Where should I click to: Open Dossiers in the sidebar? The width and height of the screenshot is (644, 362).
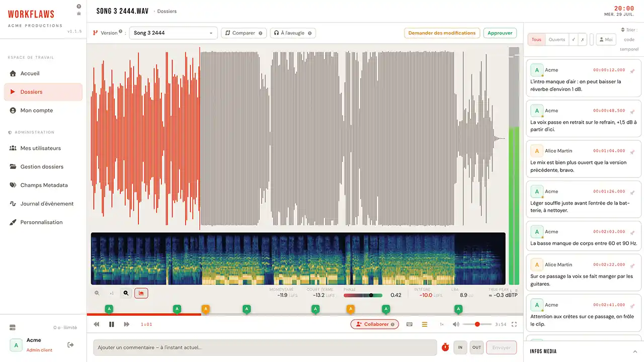43,92
